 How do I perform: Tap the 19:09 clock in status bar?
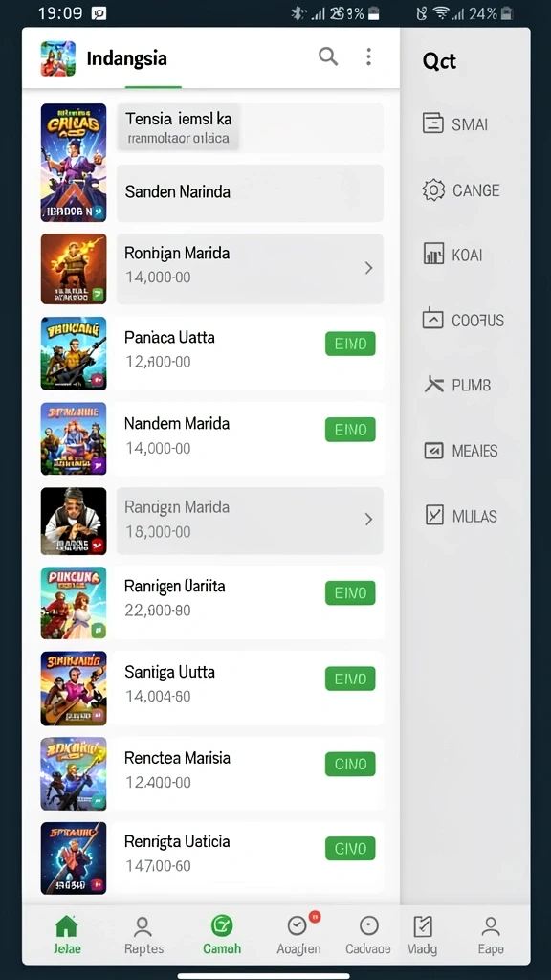coord(60,13)
